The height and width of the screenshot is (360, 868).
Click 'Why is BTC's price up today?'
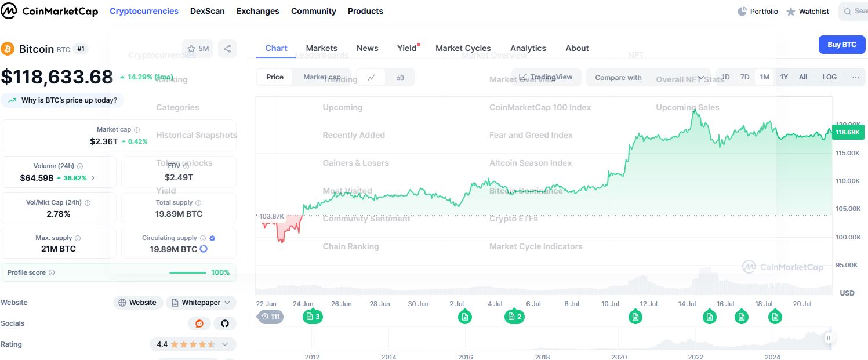click(x=63, y=100)
